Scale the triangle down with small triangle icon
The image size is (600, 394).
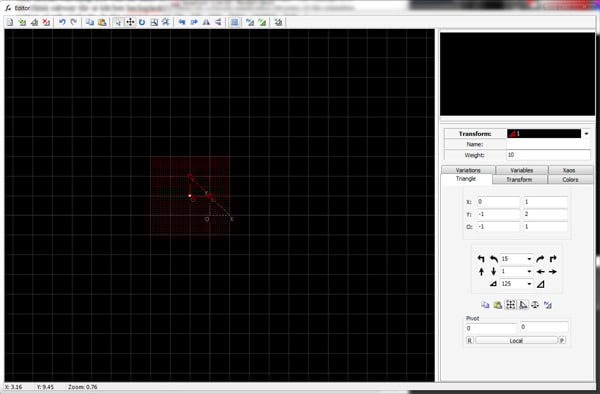pos(494,284)
